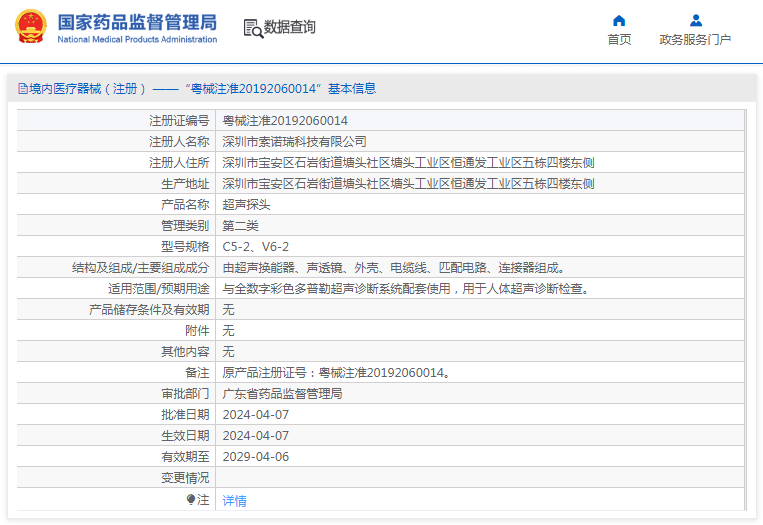763x525 pixels.
Task: Go to 首页 via house icon
Action: coord(619,20)
